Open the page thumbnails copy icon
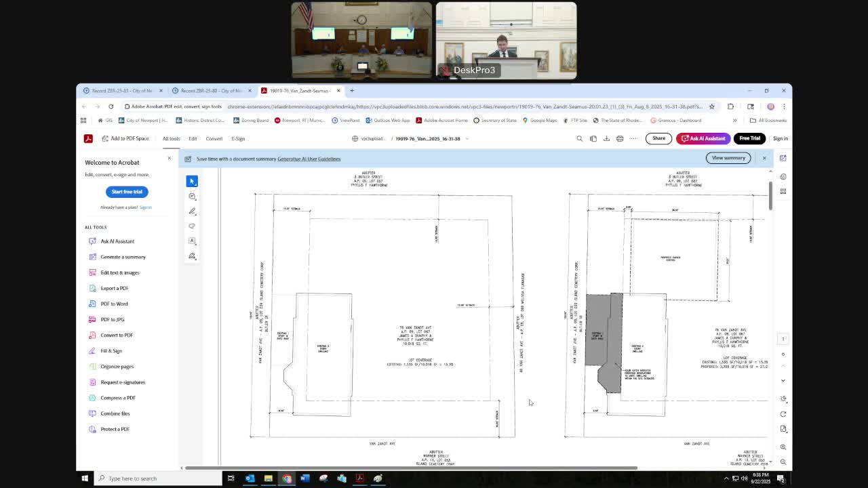Viewport: 868px width, 488px height. [x=593, y=138]
